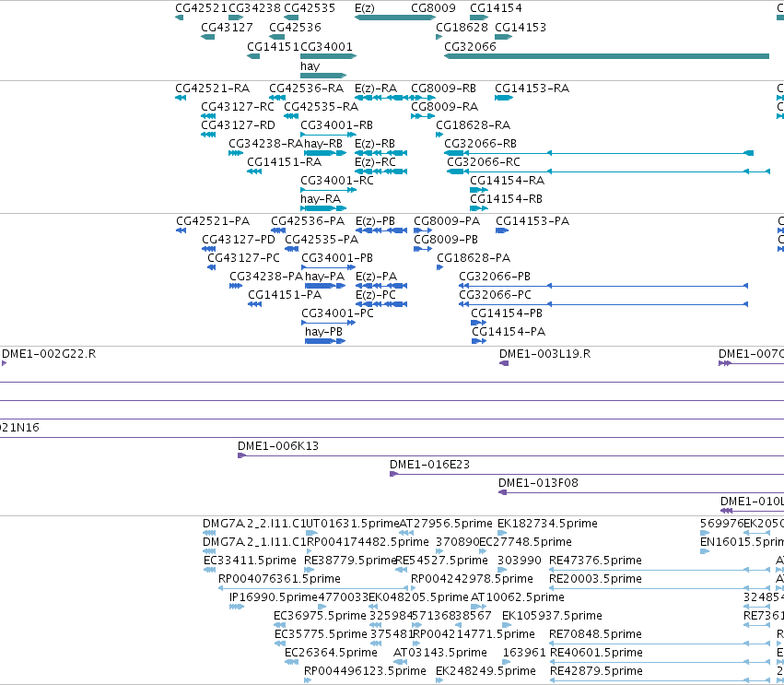The width and height of the screenshot is (784, 685).
Task: Click protein CG34001-PB
Action: coord(337,258)
